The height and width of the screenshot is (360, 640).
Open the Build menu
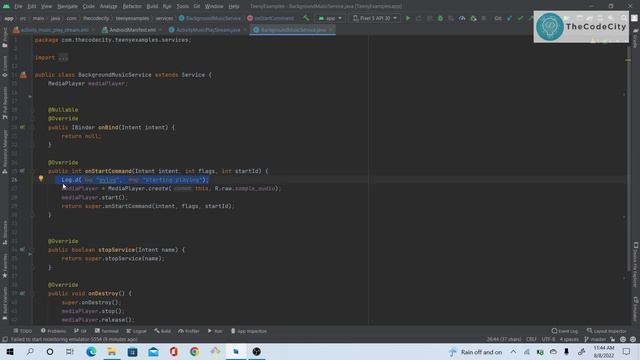coord(152,7)
